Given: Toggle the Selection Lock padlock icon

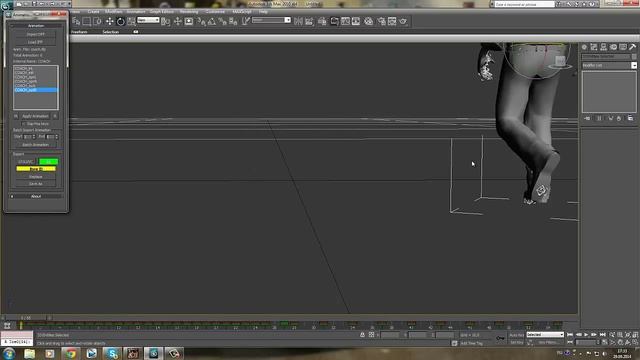Looking at the screenshot, I should tap(362, 335).
